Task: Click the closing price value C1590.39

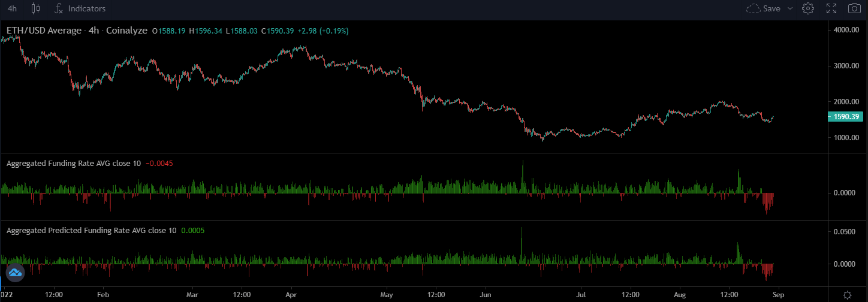Action: (x=277, y=31)
